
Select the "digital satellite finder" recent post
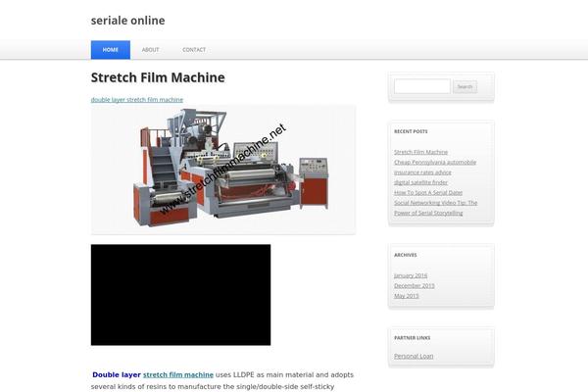pyautogui.click(x=420, y=182)
